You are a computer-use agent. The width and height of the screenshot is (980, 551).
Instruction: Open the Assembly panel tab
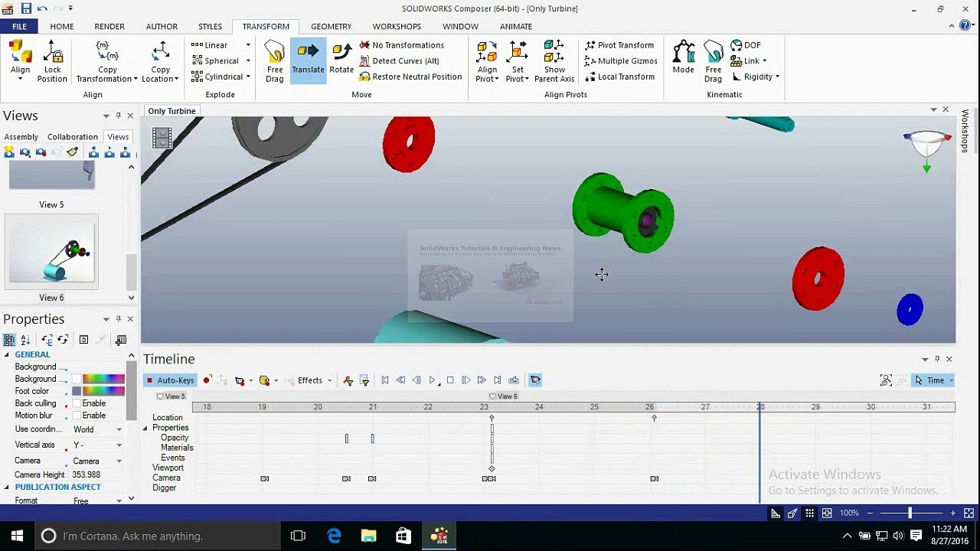[21, 137]
